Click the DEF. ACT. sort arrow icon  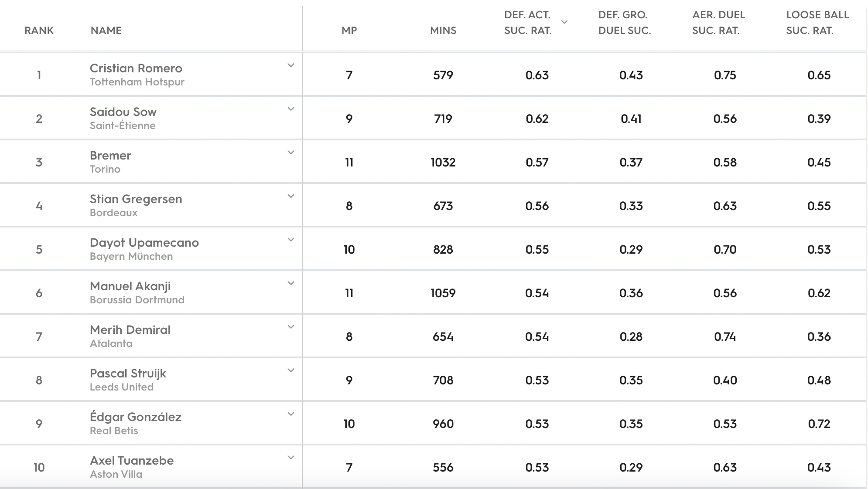tap(564, 22)
